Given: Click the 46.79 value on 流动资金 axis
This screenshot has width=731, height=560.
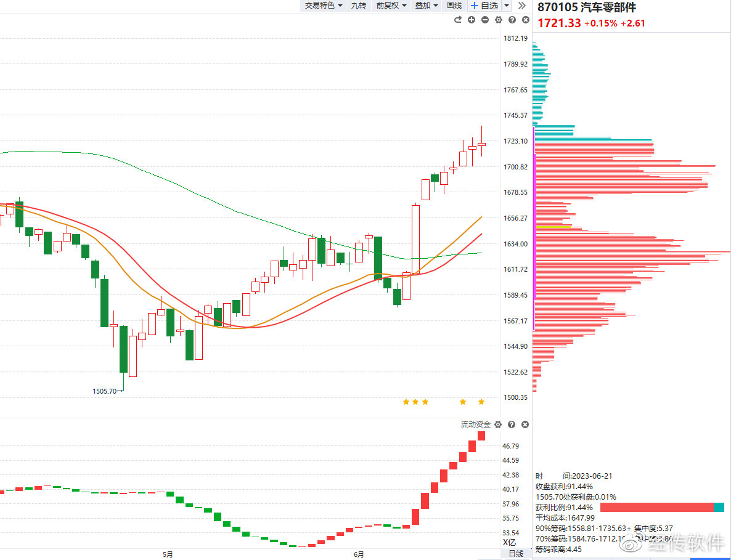Looking at the screenshot, I should pyautogui.click(x=510, y=446).
